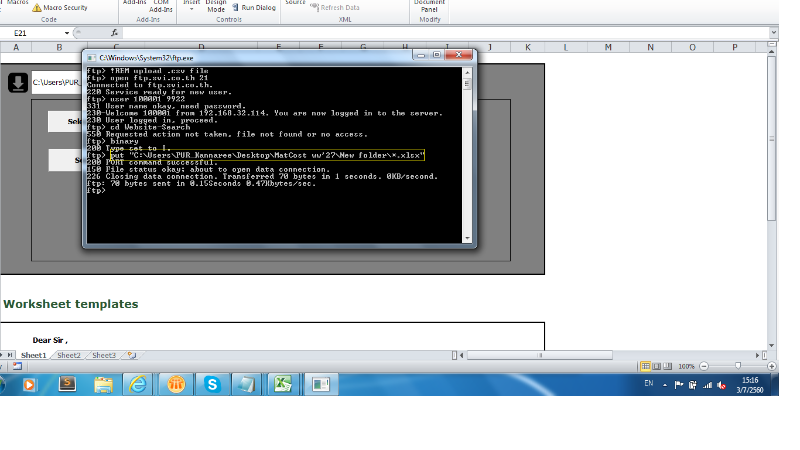This screenshot has height=450, width=800.
Task: Select the Normal view button in status bar
Action: 645,366
